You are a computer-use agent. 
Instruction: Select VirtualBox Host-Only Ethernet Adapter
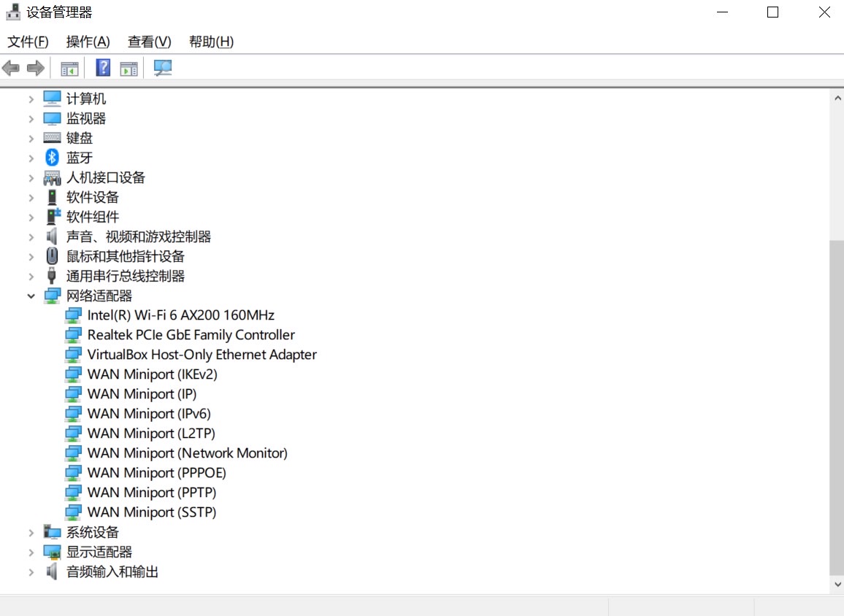click(202, 355)
